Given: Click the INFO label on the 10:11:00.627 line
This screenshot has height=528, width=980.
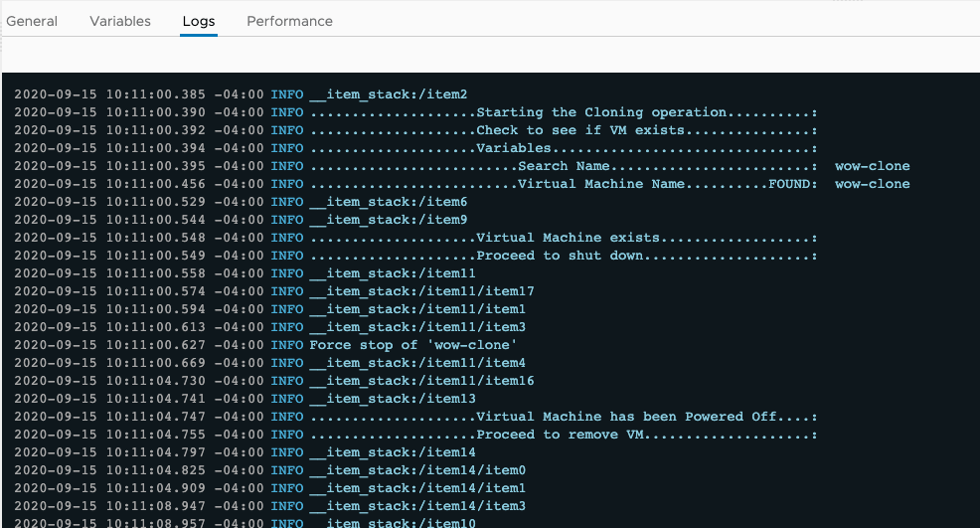Looking at the screenshot, I should click(x=287, y=345).
